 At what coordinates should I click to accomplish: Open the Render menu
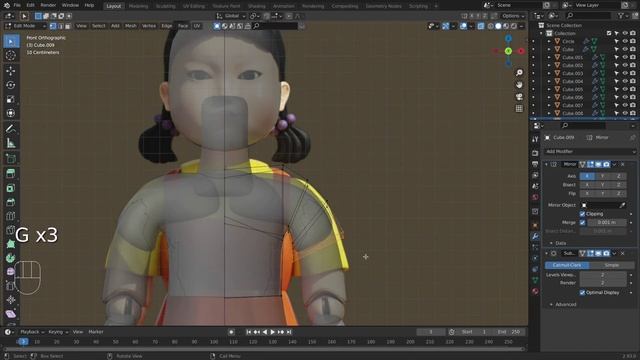click(48, 5)
